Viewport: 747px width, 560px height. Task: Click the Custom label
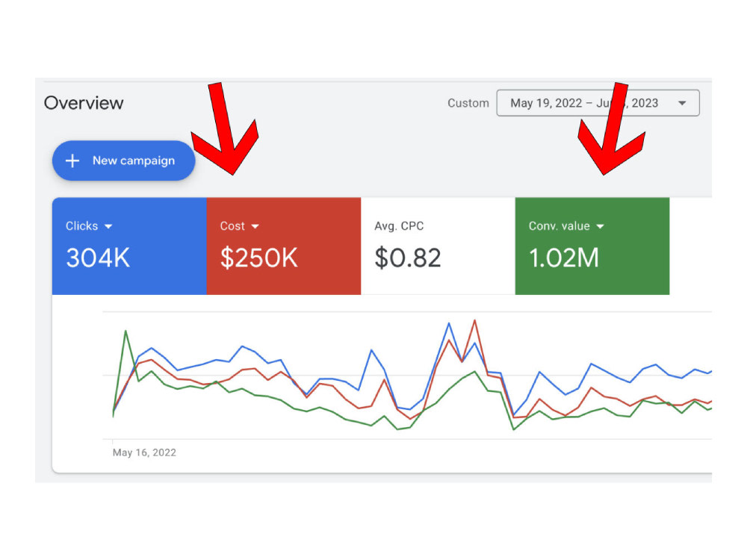[468, 103]
